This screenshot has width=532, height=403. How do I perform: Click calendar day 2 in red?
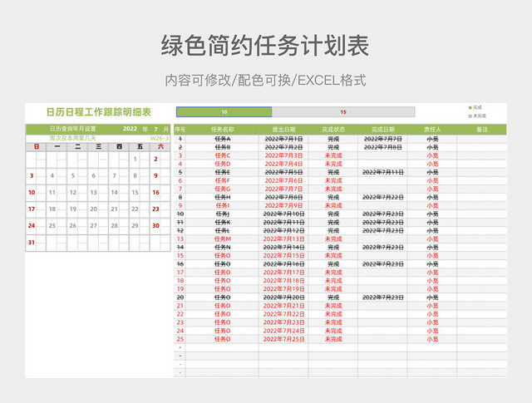pyautogui.click(x=155, y=159)
